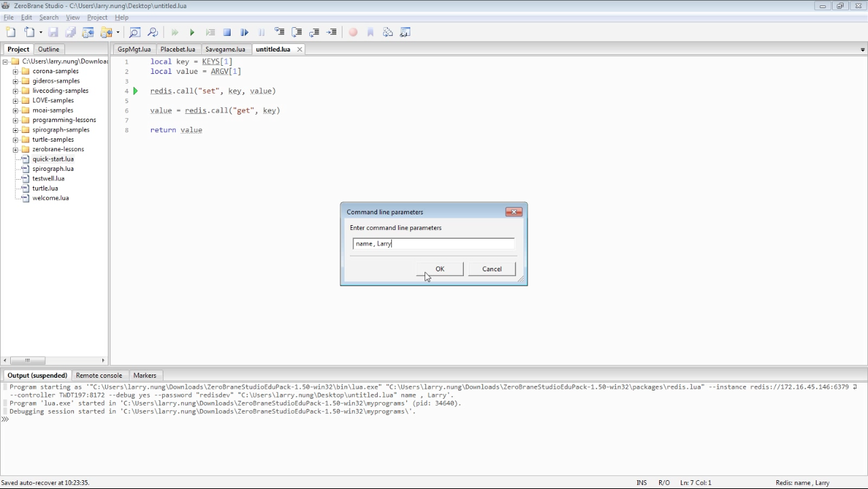Click the Open file toolbar icon
This screenshot has width=868, height=489.
pyautogui.click(x=29, y=32)
